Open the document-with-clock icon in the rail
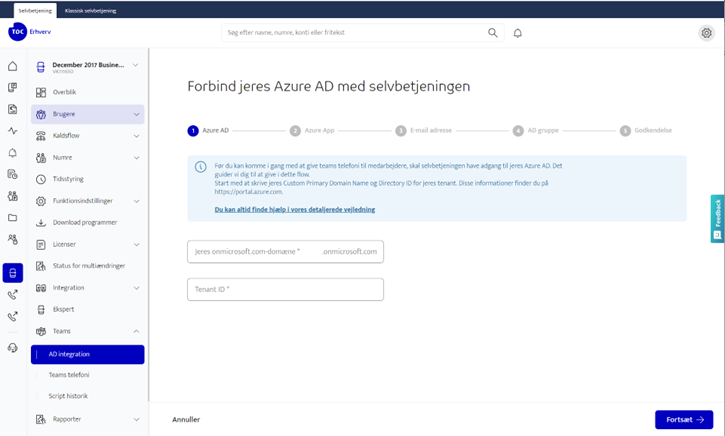 (x=12, y=174)
